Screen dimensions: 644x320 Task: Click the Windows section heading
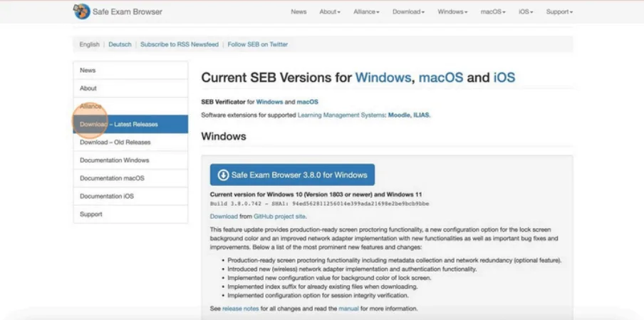(224, 136)
